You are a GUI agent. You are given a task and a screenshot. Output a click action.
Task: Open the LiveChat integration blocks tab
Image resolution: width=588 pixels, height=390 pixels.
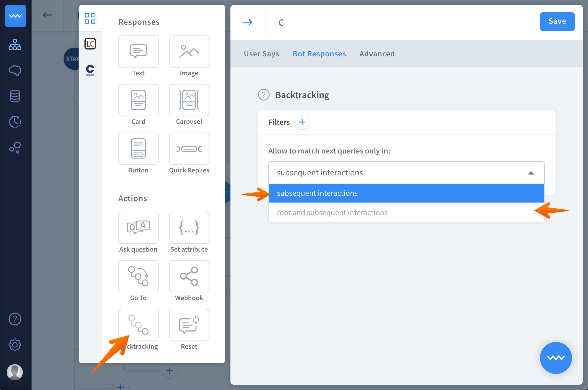90,44
